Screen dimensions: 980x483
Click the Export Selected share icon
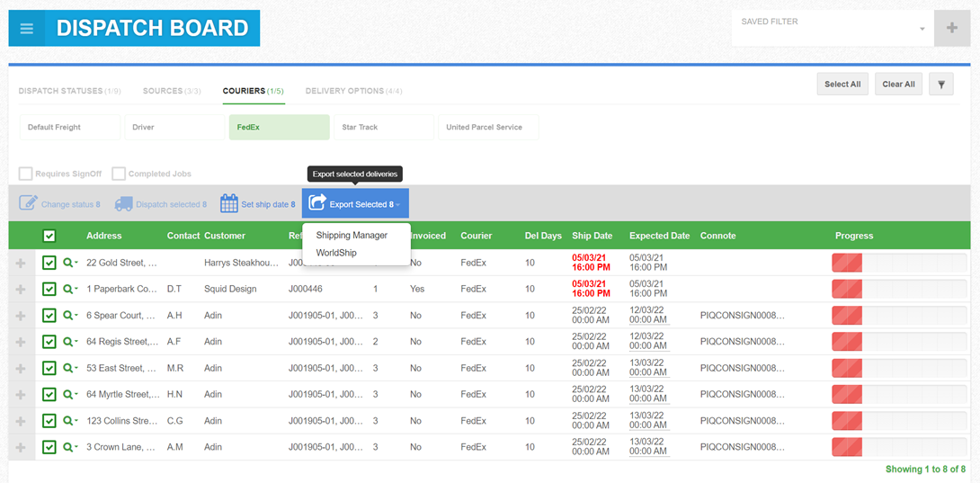tap(317, 203)
